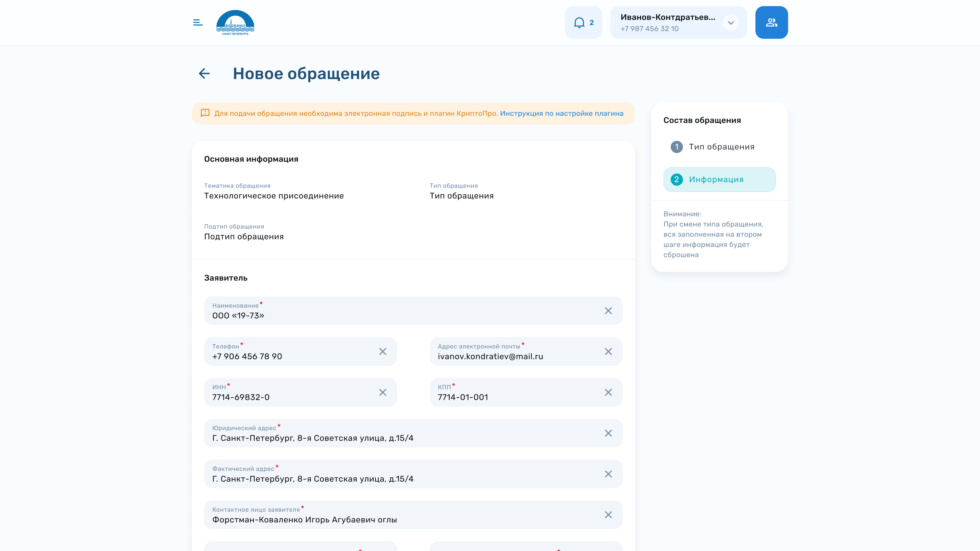Clear the Фактический адрес field
This screenshot has width=980, height=551.
[608, 474]
